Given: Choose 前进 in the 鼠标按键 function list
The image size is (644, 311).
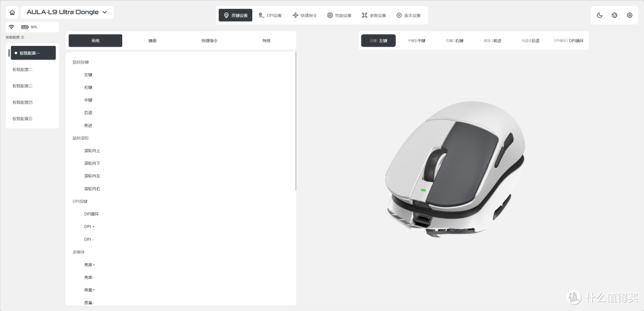Looking at the screenshot, I should (88, 126).
